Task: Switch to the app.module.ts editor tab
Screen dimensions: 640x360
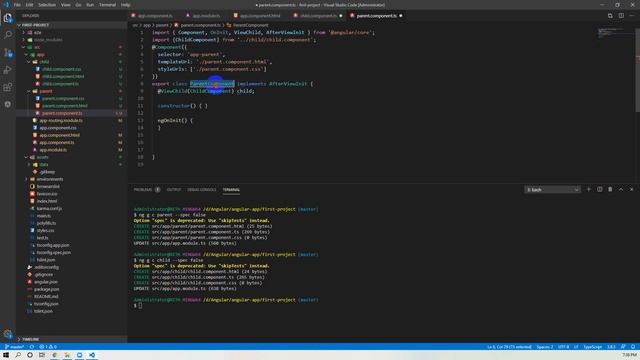Action: (x=206, y=16)
